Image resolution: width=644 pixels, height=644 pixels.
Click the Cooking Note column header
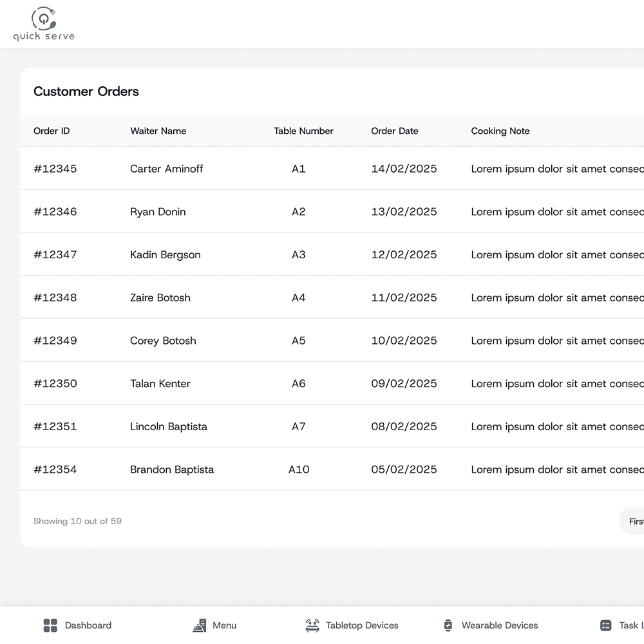(x=500, y=131)
